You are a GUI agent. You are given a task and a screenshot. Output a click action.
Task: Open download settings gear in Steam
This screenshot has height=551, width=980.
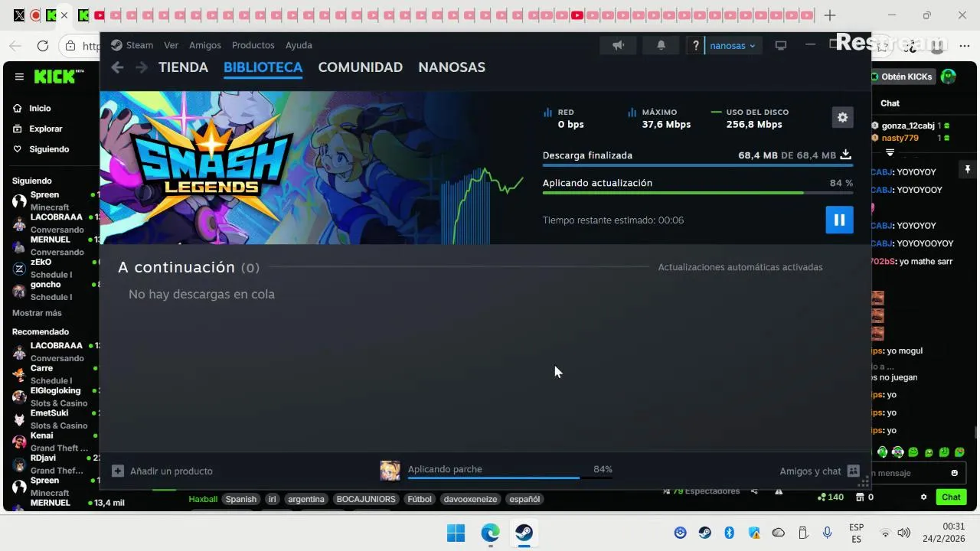(x=842, y=117)
